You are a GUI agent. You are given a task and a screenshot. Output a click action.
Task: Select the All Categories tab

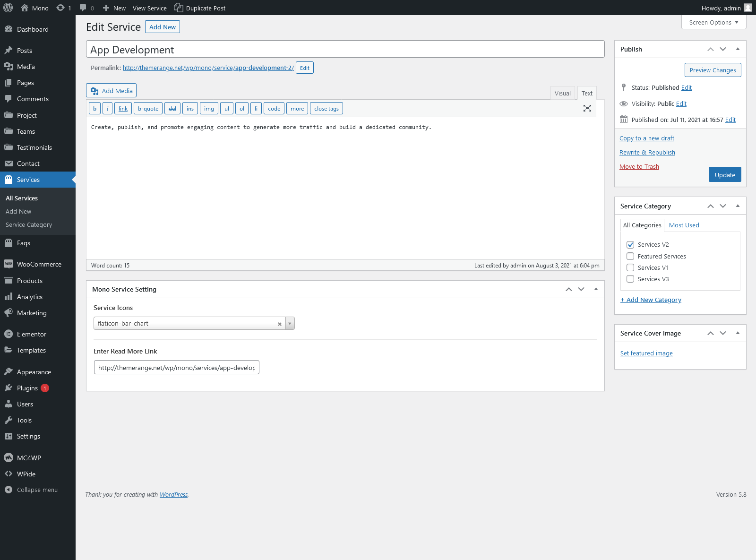coord(642,225)
